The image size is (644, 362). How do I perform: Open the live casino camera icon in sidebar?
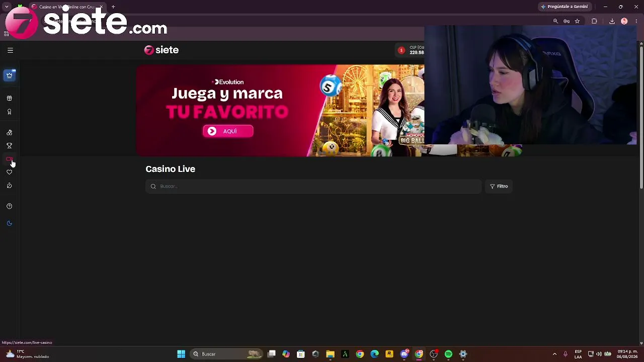tap(9, 159)
